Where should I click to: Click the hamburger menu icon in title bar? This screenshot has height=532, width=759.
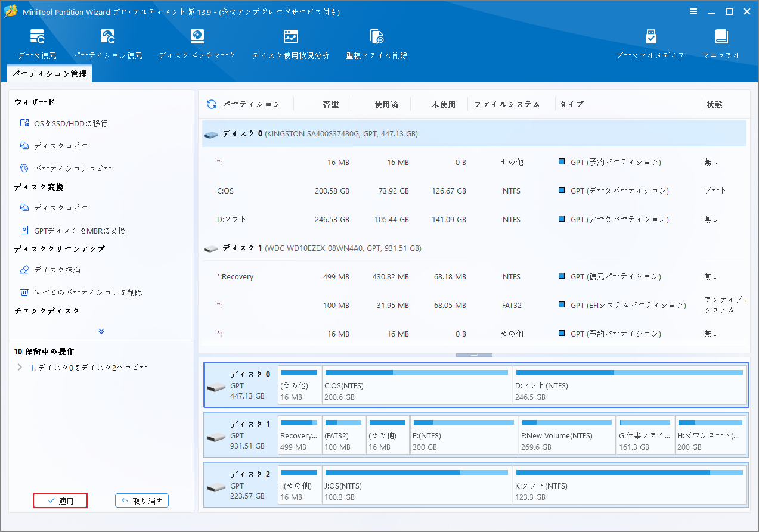point(693,11)
